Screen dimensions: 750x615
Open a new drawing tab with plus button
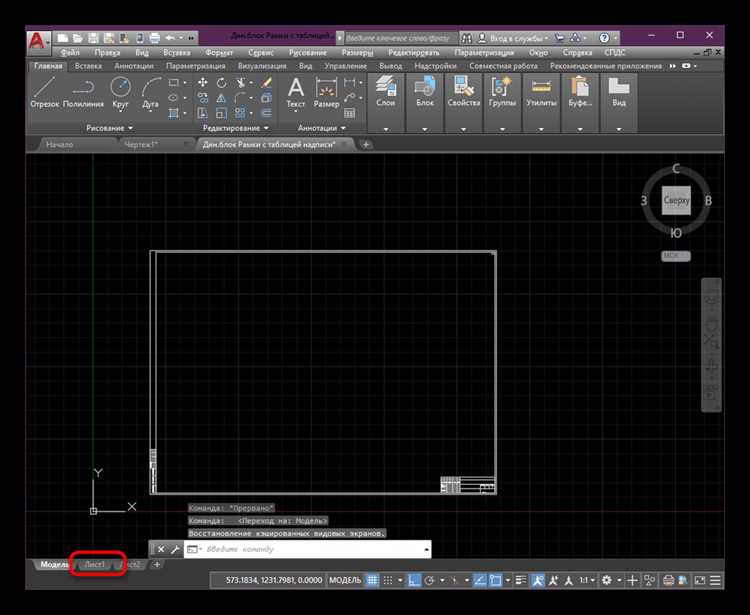pyautogui.click(x=366, y=144)
